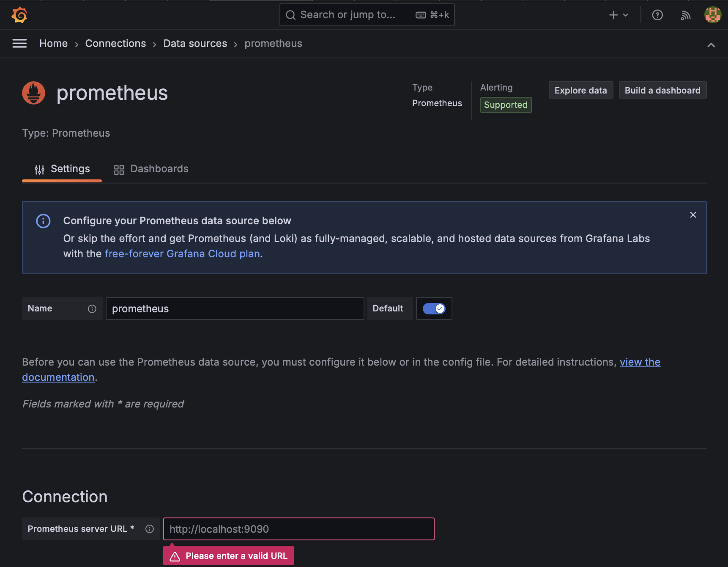
Task: Toggle the Default data source switch
Action: pos(434,309)
